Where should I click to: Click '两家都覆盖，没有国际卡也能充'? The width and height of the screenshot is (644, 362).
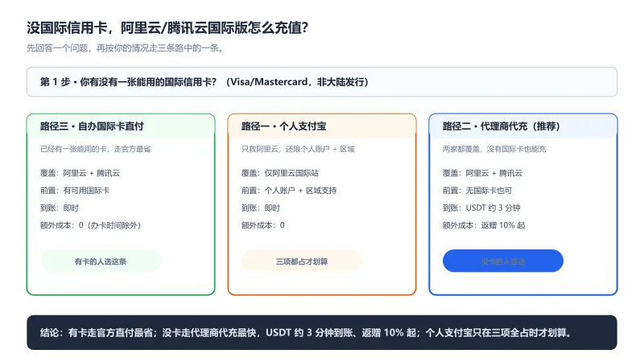point(494,149)
